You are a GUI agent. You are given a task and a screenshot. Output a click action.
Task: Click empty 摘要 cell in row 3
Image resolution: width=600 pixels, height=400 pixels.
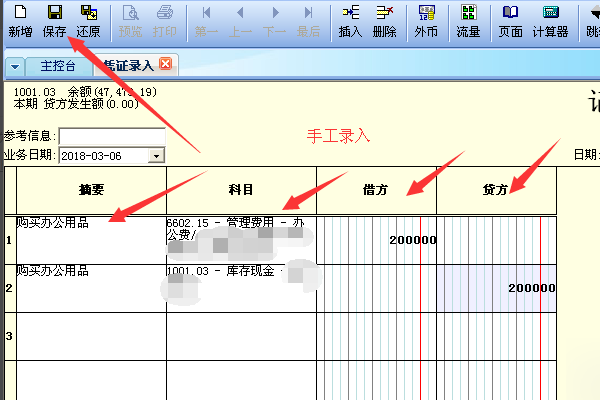tap(91, 336)
